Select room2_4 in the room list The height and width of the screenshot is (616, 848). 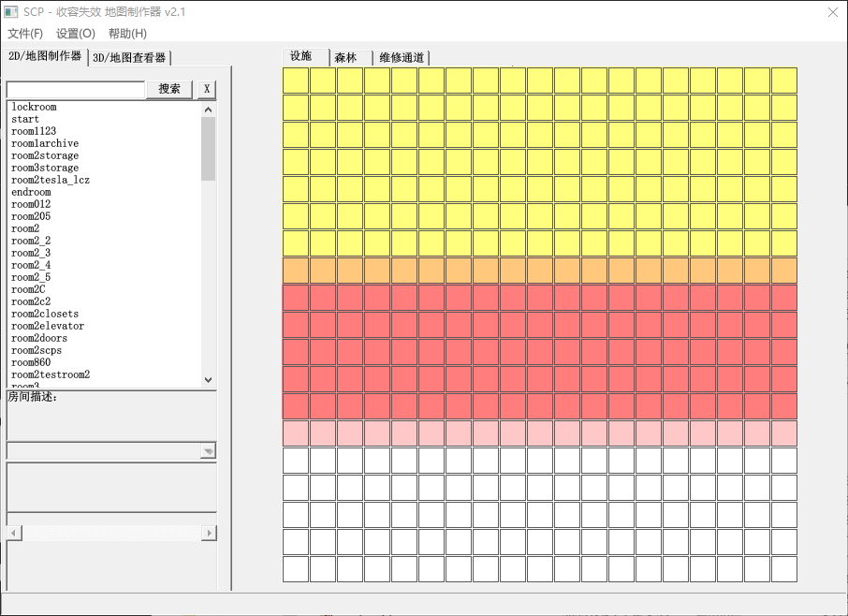pyautogui.click(x=31, y=265)
